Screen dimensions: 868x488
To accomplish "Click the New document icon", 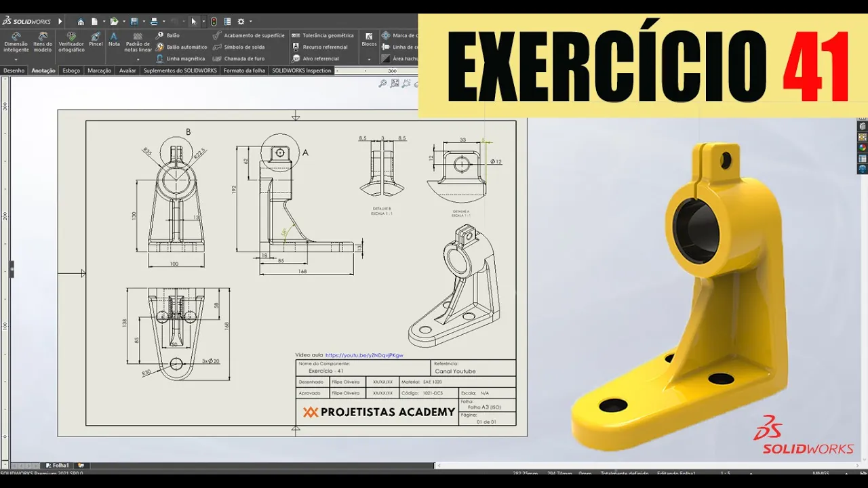I will pos(95,22).
